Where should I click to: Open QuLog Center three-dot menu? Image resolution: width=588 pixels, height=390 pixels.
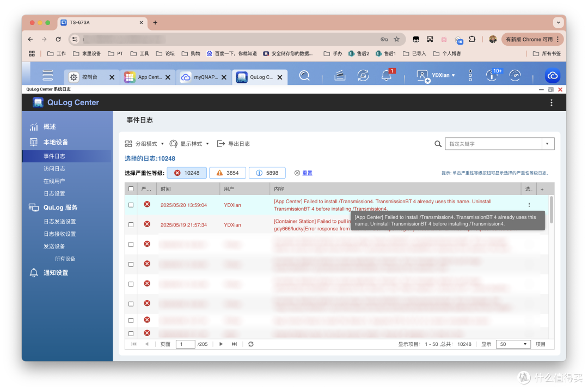click(x=551, y=102)
